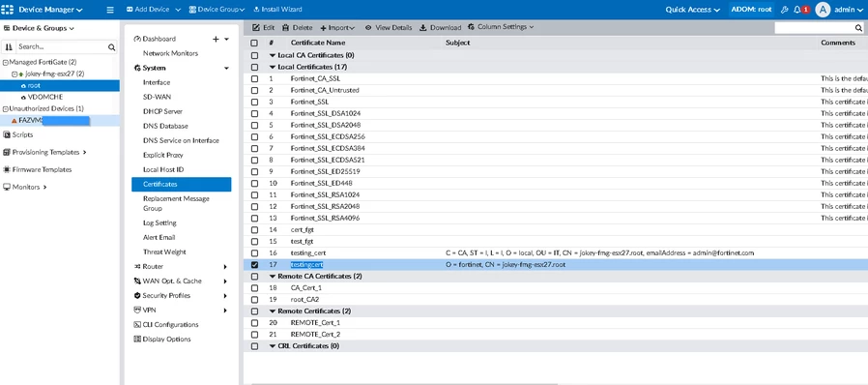Screen dimensions: 868x385
Task: Select the Fortinet_SSL_RSA4096 certificate name
Action: click(325, 219)
